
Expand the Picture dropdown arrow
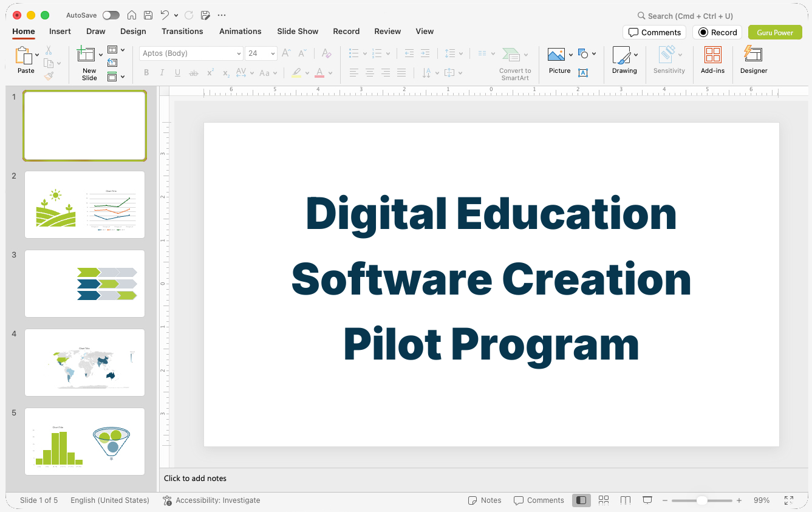tap(571, 55)
